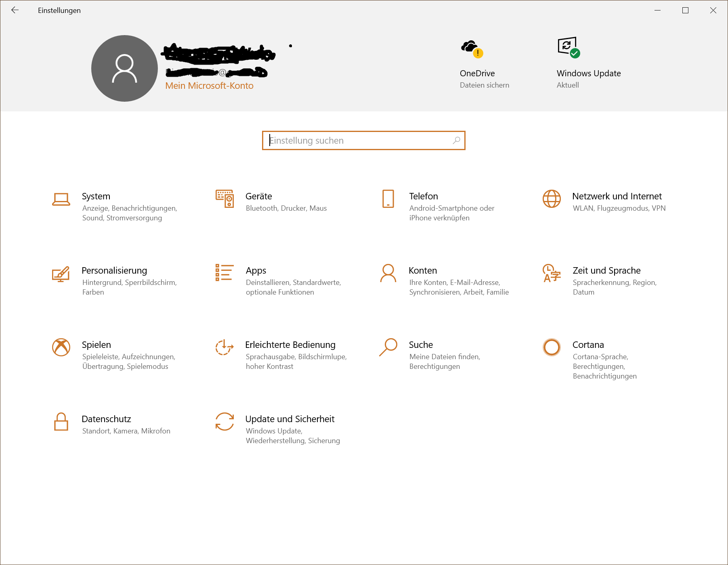Open Mein Microsoft-Konto link
Image resolution: width=728 pixels, height=565 pixels.
[x=209, y=86]
